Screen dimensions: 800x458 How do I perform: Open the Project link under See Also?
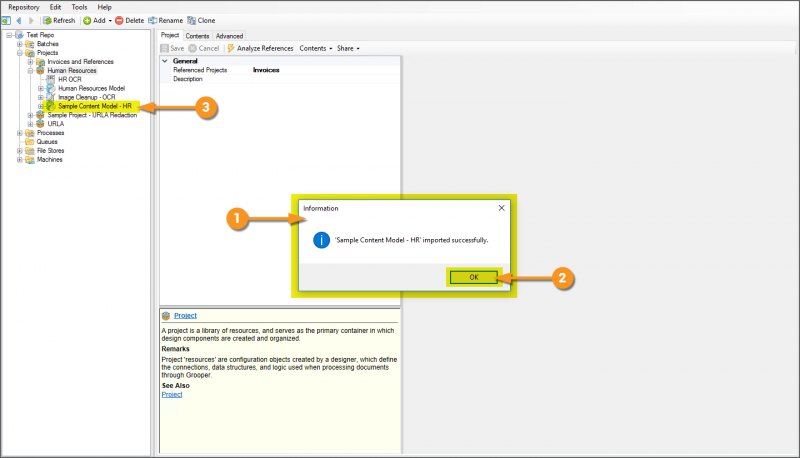pyautogui.click(x=172, y=394)
